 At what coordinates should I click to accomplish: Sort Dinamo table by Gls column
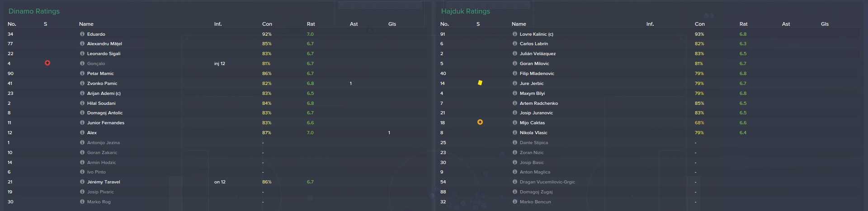[392, 24]
